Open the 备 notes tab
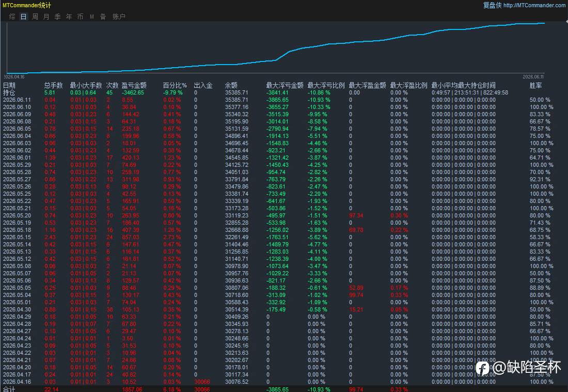Screen dimensions: 568x392 103,17
